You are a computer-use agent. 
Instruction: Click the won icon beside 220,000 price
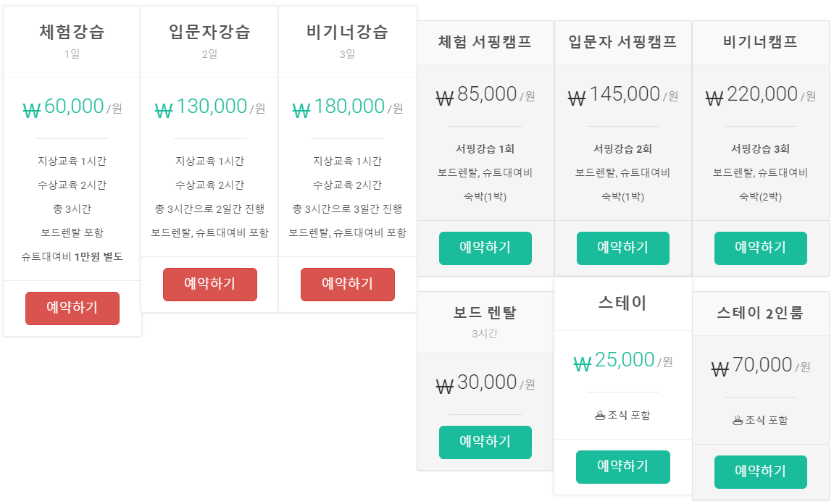click(714, 98)
